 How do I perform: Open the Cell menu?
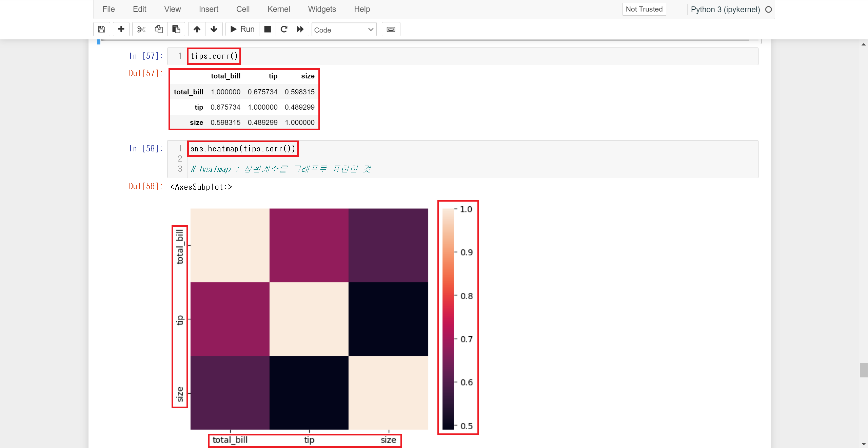[x=243, y=9]
